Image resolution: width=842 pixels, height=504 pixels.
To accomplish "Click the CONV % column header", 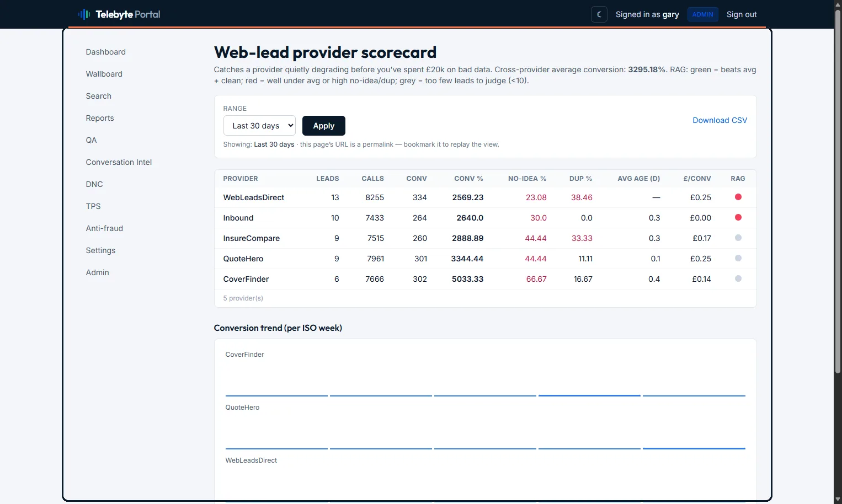I will point(468,179).
